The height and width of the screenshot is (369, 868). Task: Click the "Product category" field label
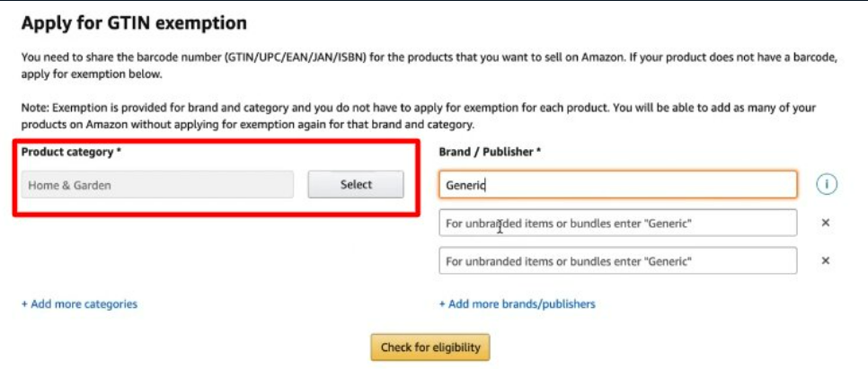coord(66,153)
